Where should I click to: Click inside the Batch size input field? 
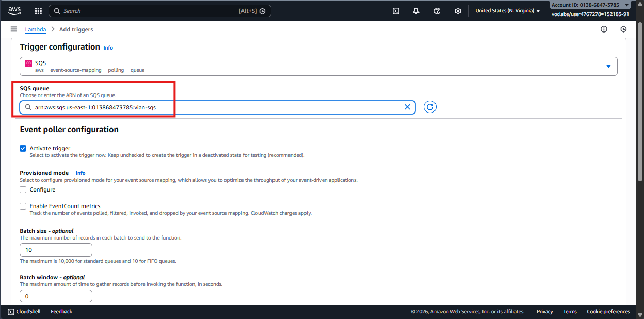tap(56, 249)
